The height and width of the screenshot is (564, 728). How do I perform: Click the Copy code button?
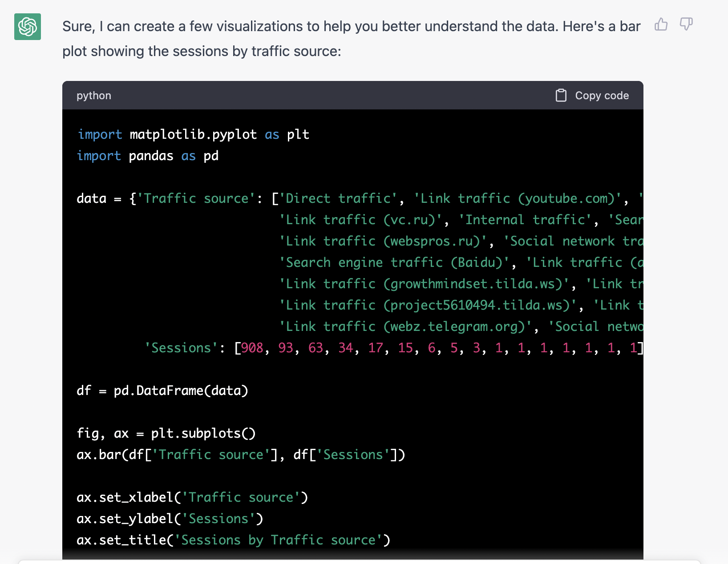click(x=592, y=95)
